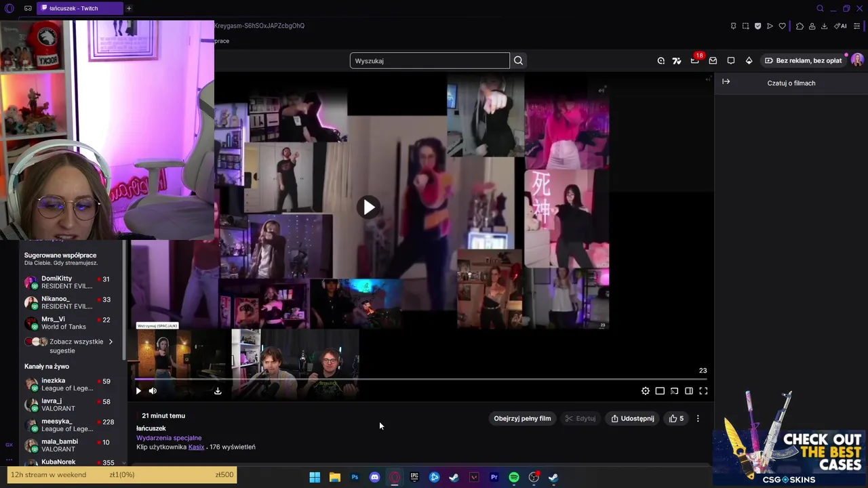Open Spotify from the taskbar

click(x=514, y=477)
